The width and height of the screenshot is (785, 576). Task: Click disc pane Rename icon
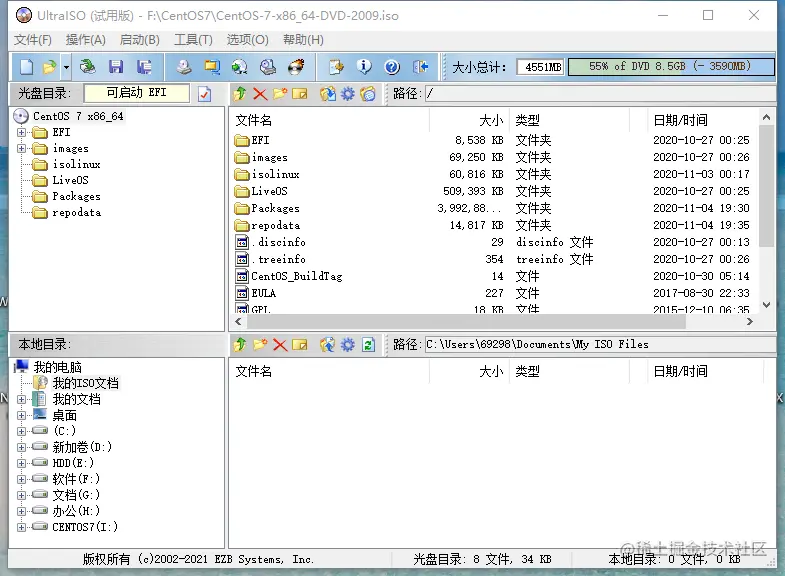[x=299, y=94]
